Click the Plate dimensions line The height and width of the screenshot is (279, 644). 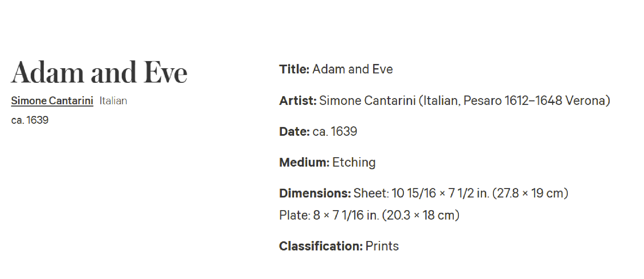(369, 215)
